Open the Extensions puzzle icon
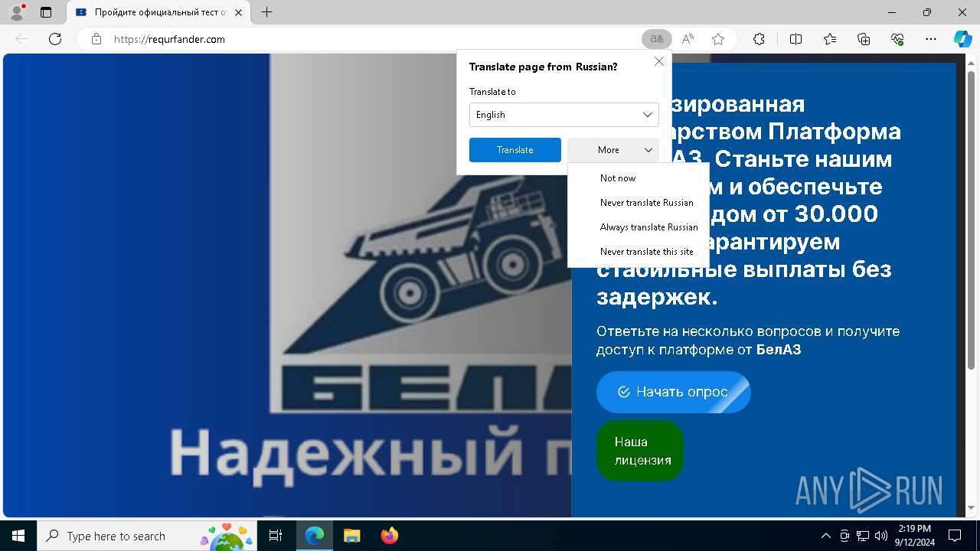This screenshot has width=980, height=551. [x=759, y=39]
